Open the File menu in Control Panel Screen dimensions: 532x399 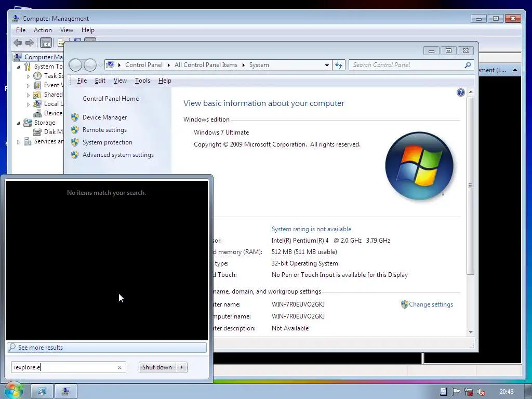(82, 81)
